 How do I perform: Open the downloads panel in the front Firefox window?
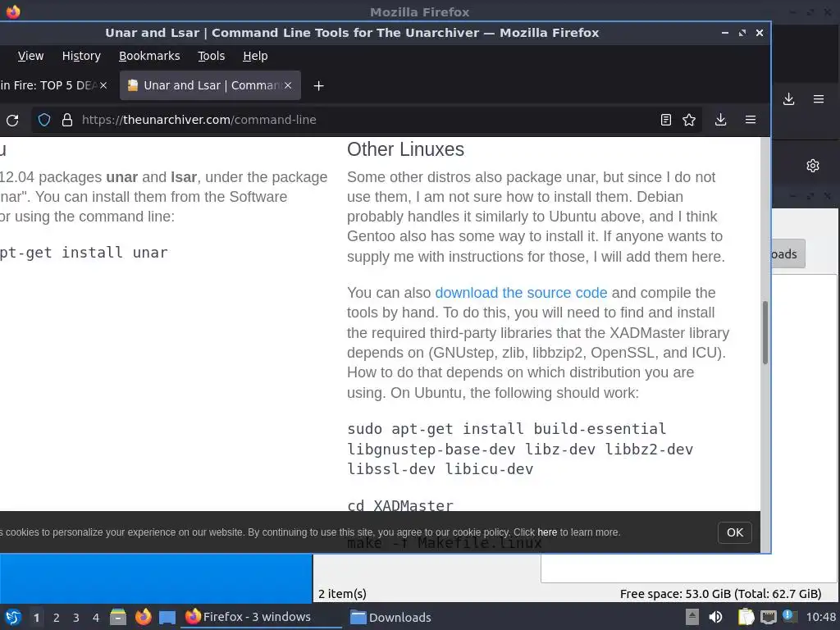(x=720, y=120)
